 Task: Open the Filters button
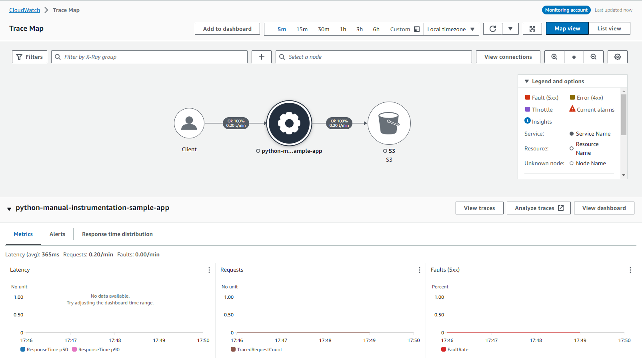tap(30, 57)
